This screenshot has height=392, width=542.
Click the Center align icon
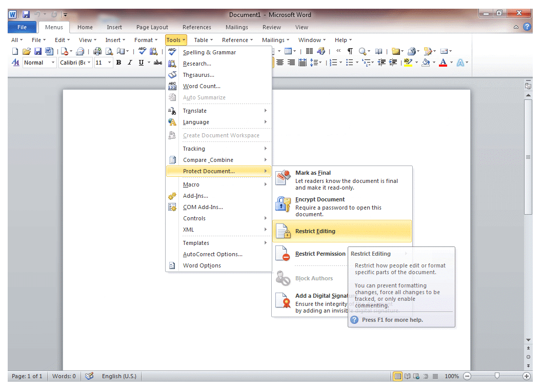(x=280, y=63)
